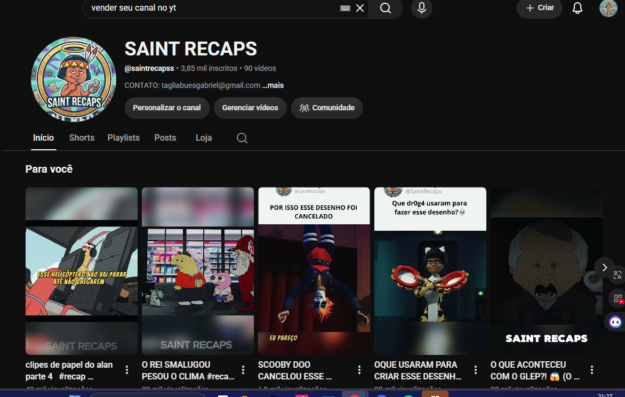
Task: Click title 'O QUE ACONTECEU COM O GLEP?!'
Action: point(535,371)
